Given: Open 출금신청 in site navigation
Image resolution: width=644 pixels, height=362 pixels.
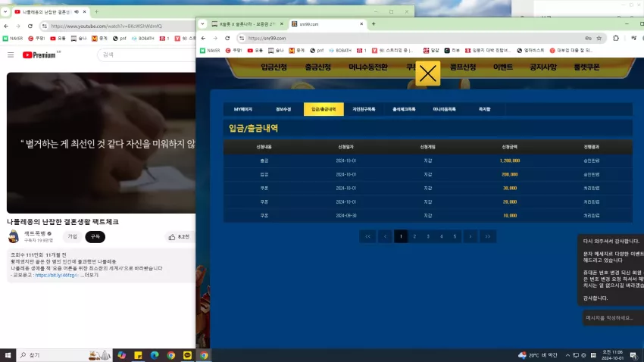Looking at the screenshot, I should [317, 67].
